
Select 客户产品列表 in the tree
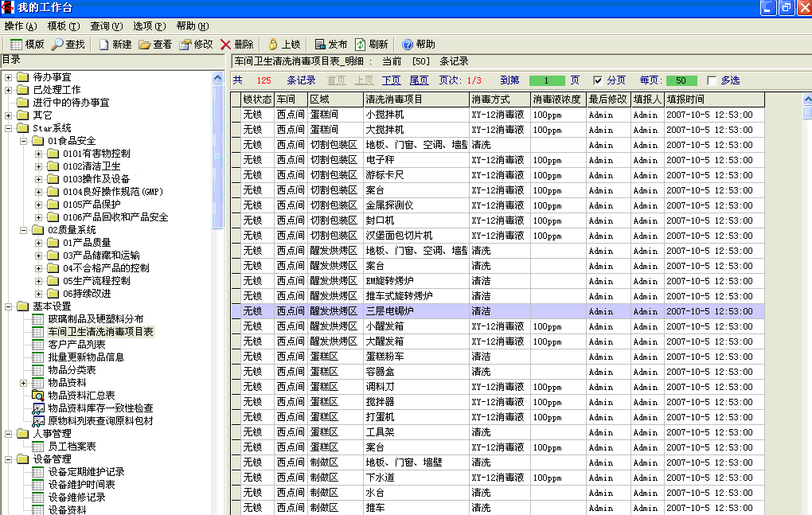tap(76, 345)
